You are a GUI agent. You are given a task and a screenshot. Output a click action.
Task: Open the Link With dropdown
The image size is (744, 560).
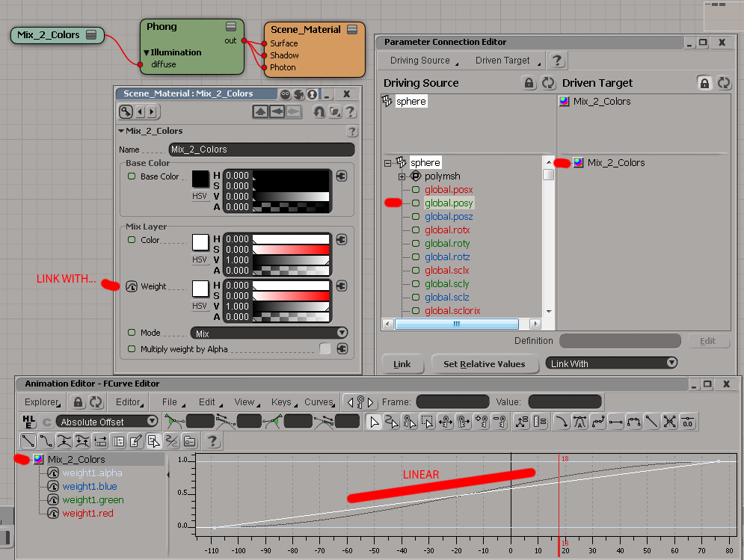[612, 363]
